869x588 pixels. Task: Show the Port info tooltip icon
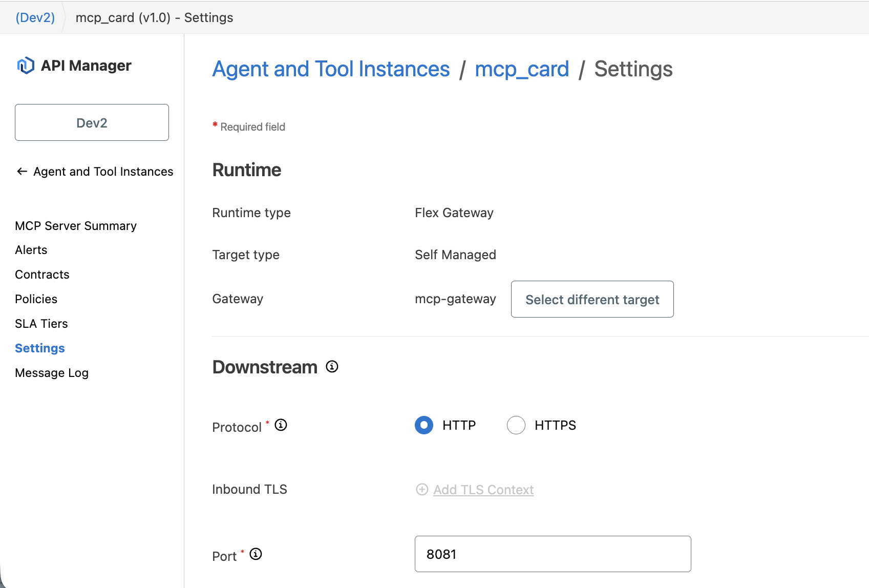tap(256, 554)
